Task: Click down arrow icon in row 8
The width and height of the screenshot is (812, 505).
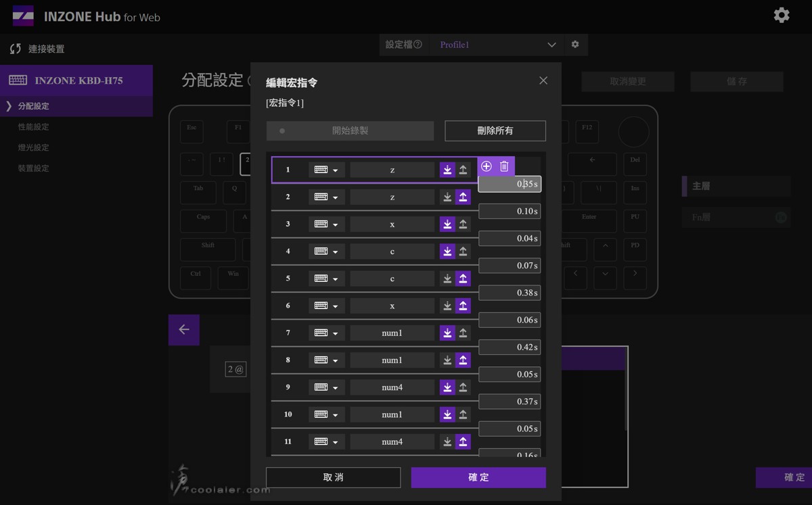Action: pyautogui.click(x=447, y=360)
